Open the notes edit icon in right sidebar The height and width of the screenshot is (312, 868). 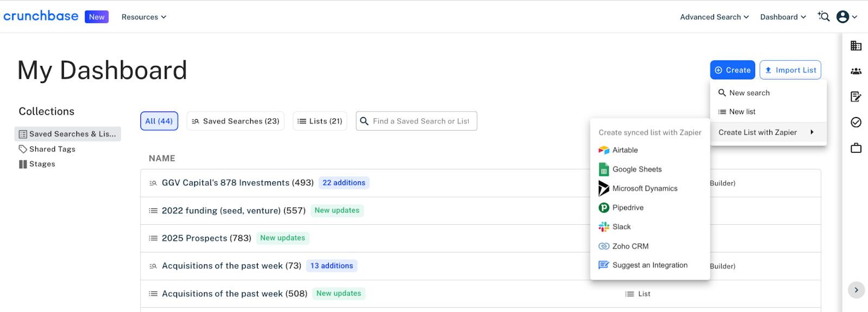point(856,96)
